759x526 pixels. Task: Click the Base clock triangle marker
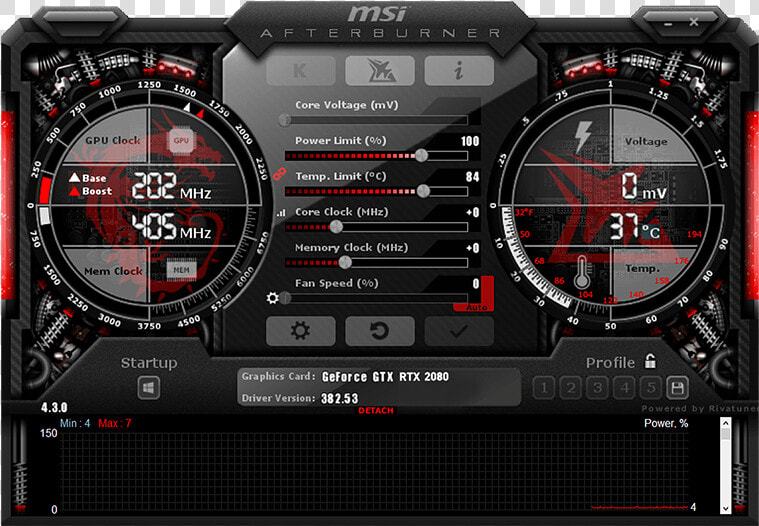(x=74, y=178)
